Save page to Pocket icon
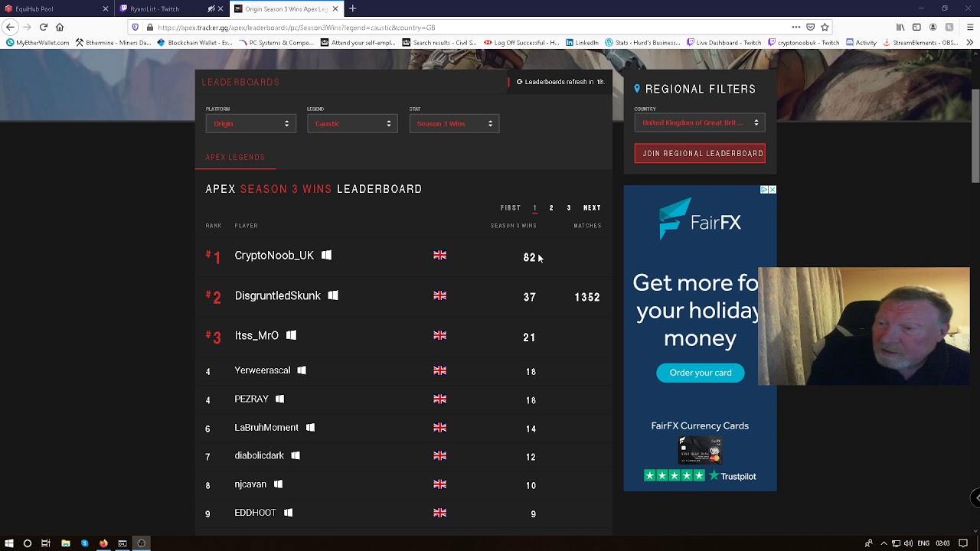This screenshot has height=551, width=980. [x=810, y=27]
